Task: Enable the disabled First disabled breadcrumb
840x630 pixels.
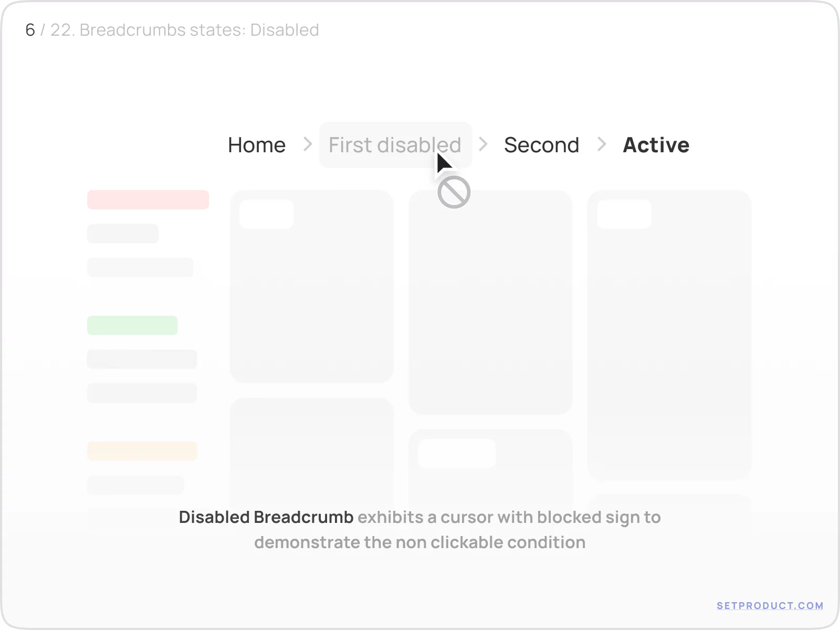Action: pos(395,145)
